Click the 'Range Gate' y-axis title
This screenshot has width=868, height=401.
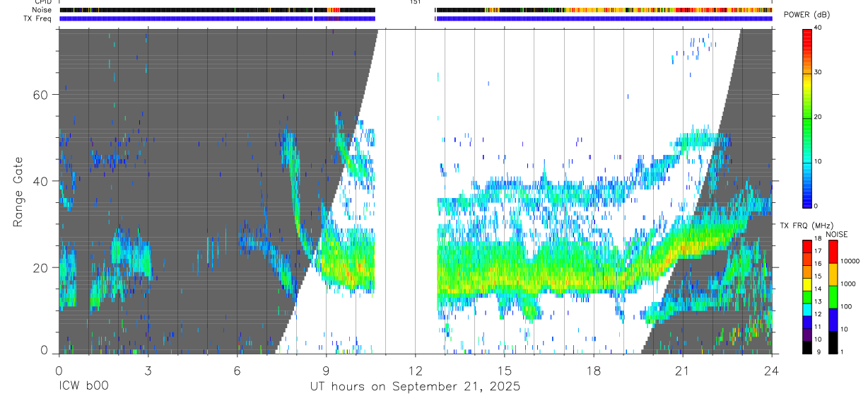pos(18,192)
